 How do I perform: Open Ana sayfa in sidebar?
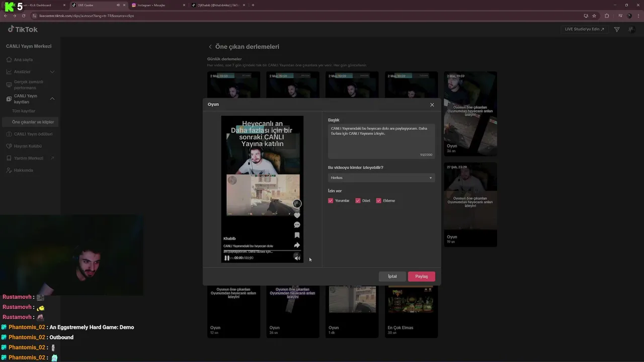click(23, 59)
